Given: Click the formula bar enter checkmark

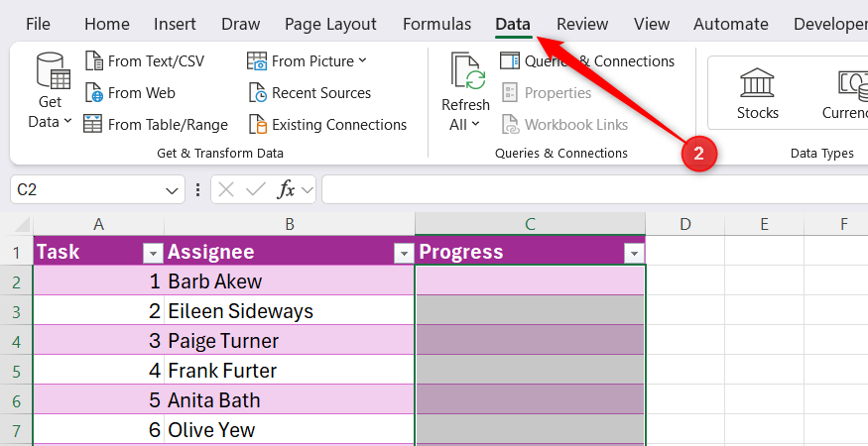Looking at the screenshot, I should [255, 190].
